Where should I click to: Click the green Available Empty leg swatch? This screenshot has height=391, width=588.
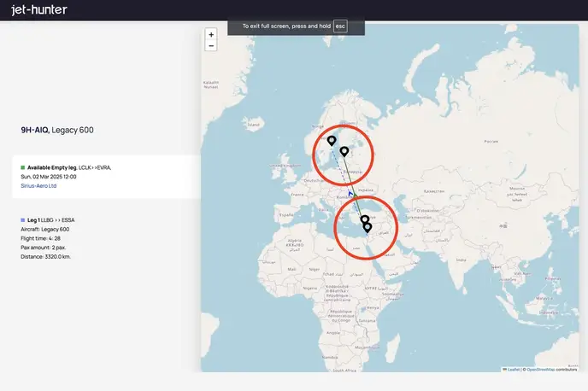[x=23, y=167]
